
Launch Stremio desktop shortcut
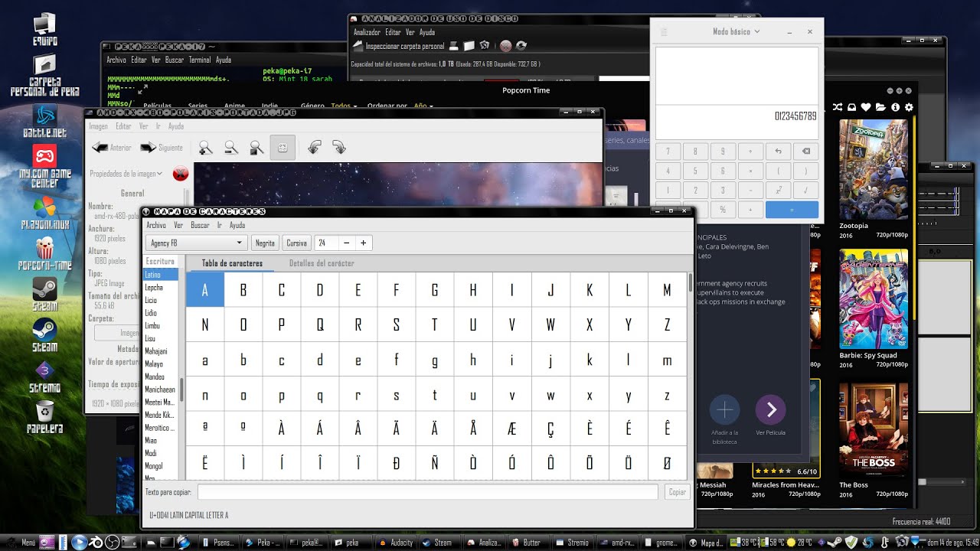44,377
